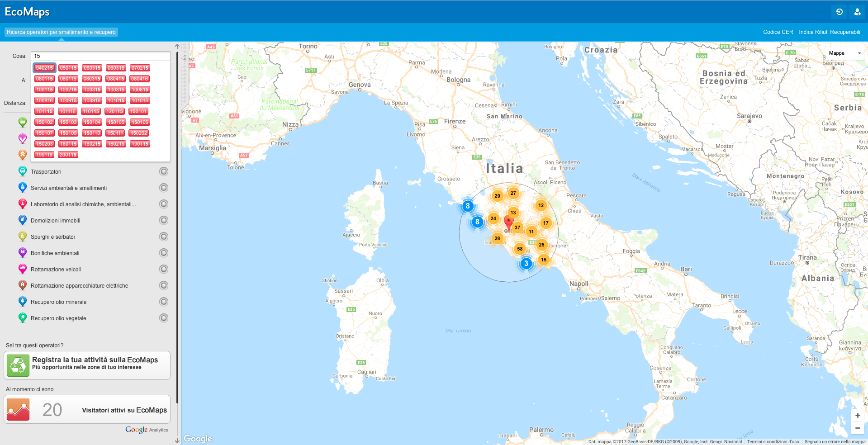Toggle the Spurghi e serbatoi radio

(x=164, y=237)
